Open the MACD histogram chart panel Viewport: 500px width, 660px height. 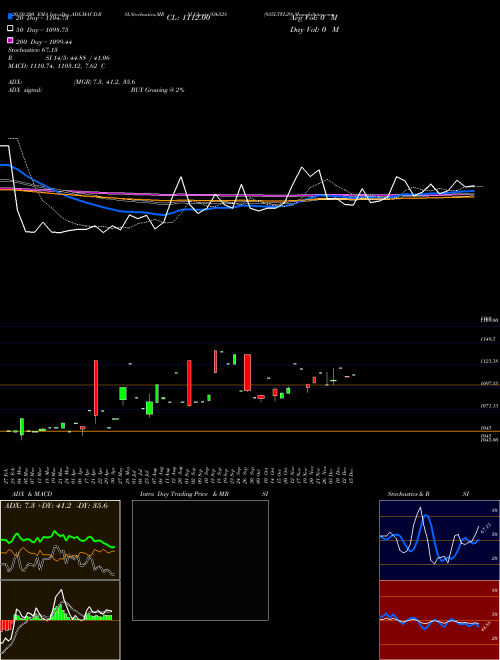[60, 620]
